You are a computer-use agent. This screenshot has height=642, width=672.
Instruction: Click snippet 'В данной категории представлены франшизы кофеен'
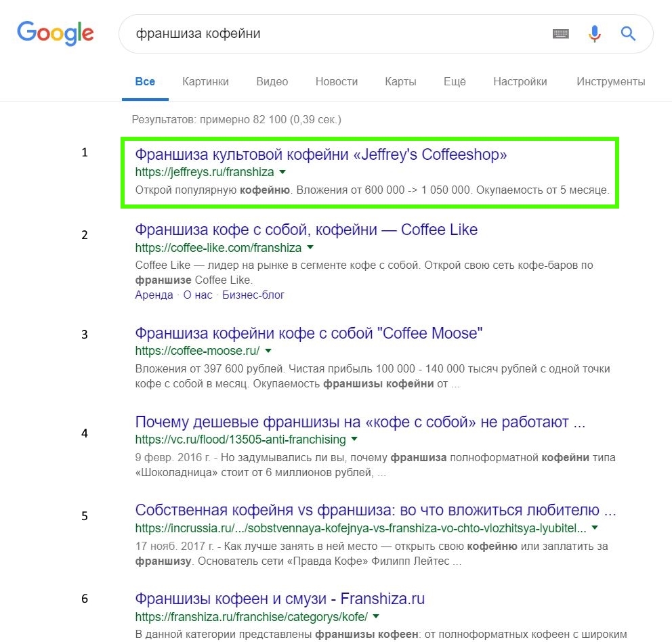point(381,634)
